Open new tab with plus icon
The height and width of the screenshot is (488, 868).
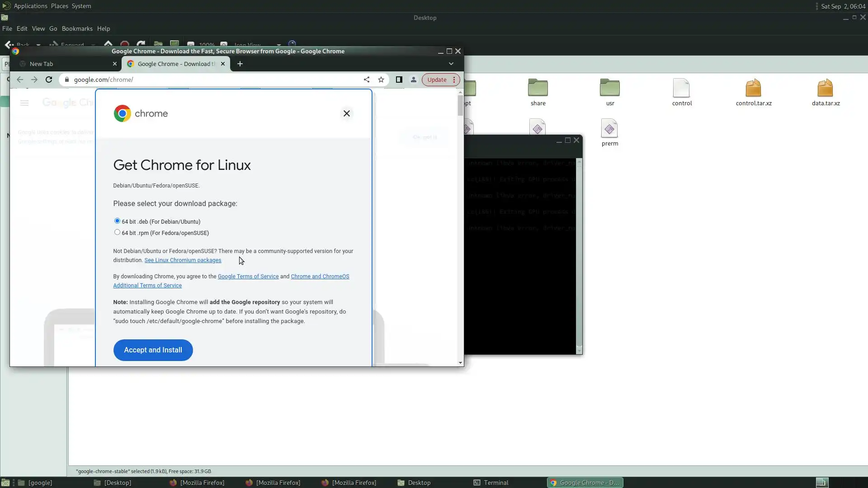240,64
